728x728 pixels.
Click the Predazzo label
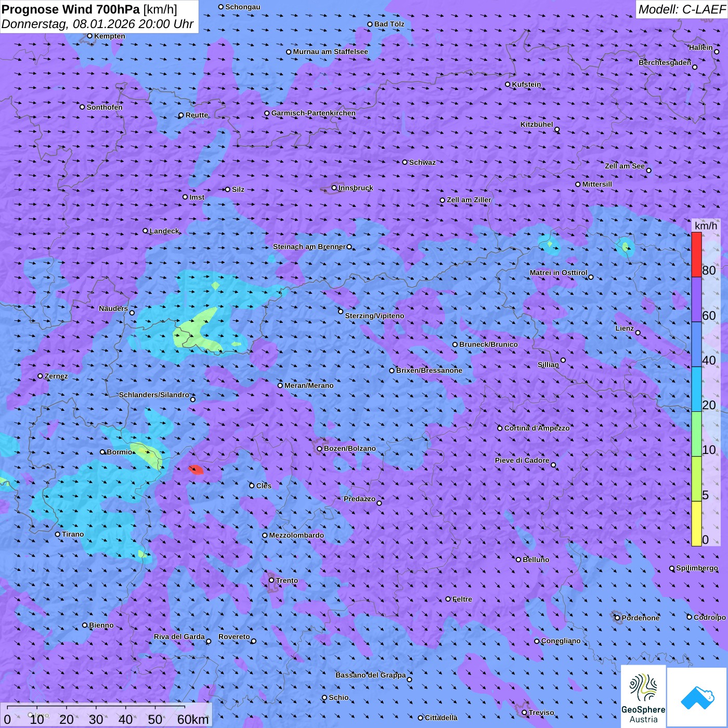[359, 499]
